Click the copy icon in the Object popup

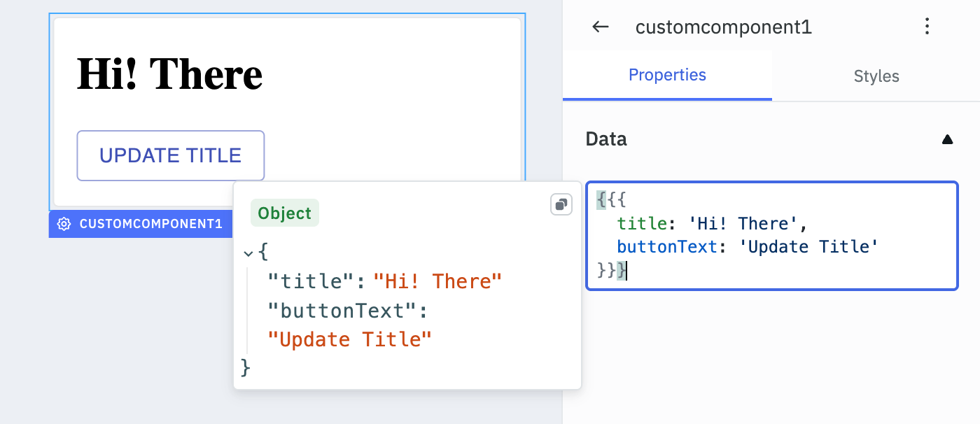click(x=561, y=204)
